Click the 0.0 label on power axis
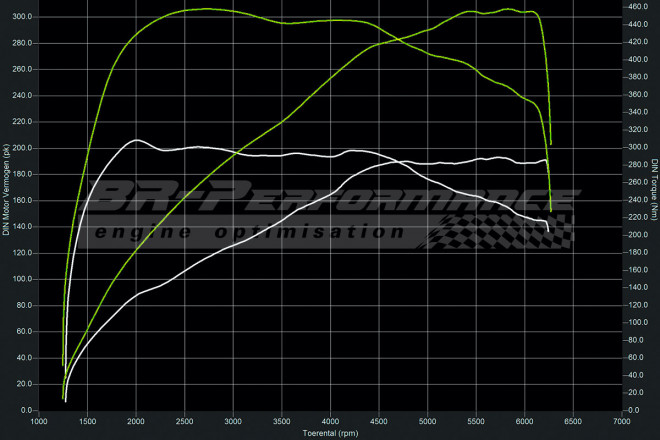Screen dimensions: 660x440 (25, 410)
